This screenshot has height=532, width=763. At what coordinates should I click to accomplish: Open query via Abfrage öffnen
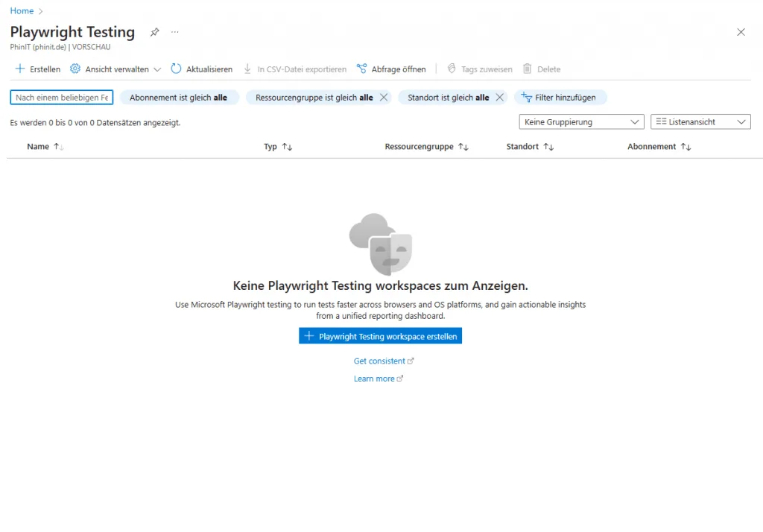(x=391, y=69)
